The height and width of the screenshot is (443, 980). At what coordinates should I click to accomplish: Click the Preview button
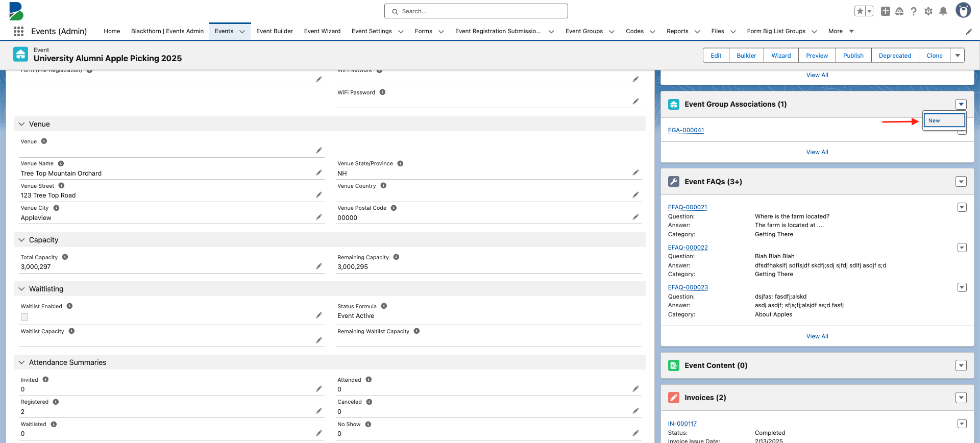pos(817,55)
